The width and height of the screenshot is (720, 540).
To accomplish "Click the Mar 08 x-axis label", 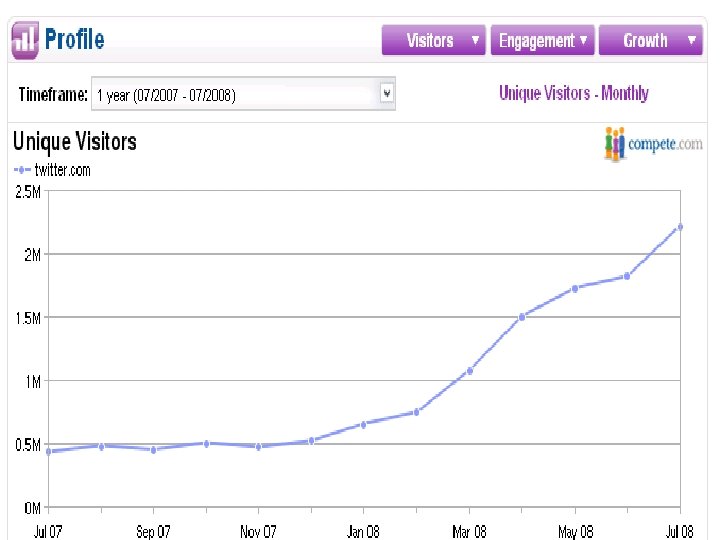I will 469,532.
